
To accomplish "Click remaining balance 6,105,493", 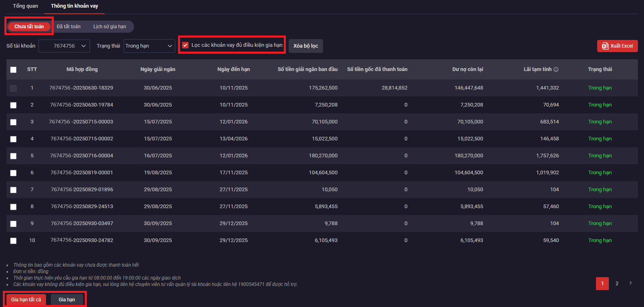I will click(472, 240).
